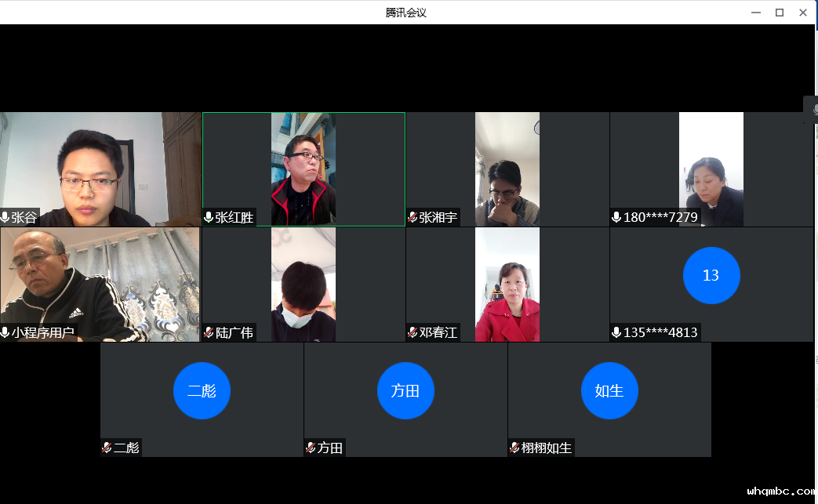This screenshot has width=818, height=504.
Task: Click the muted mic icon beside 栩栩如生
Action: click(514, 448)
